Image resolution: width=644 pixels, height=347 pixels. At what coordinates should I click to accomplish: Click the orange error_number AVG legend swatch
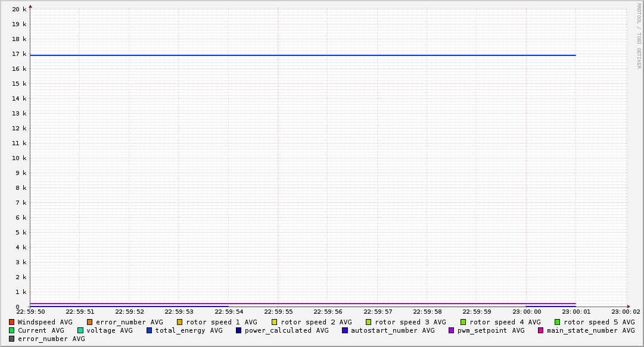coord(90,322)
